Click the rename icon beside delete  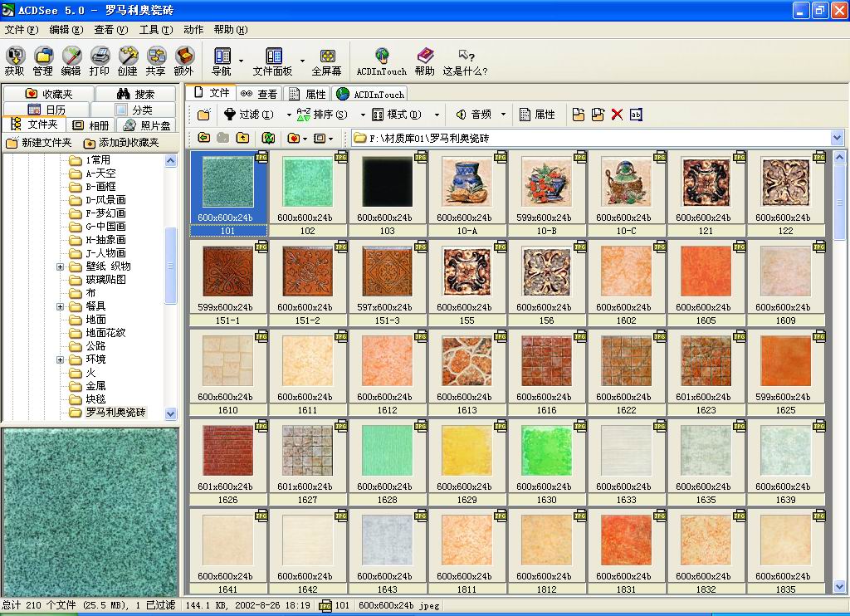[x=636, y=115]
